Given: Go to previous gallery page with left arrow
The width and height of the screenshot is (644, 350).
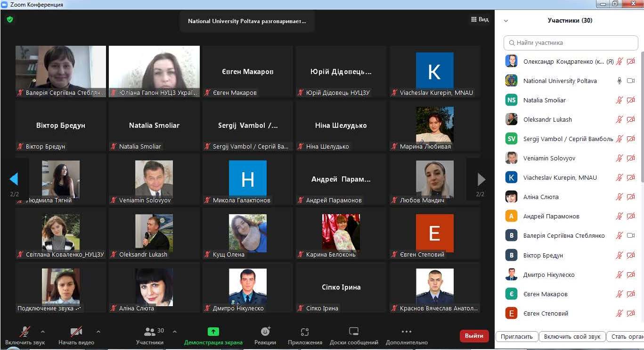Looking at the screenshot, I should pyautogui.click(x=14, y=179).
